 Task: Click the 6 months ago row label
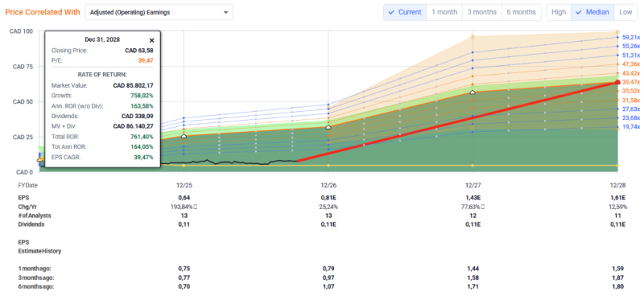(36, 286)
